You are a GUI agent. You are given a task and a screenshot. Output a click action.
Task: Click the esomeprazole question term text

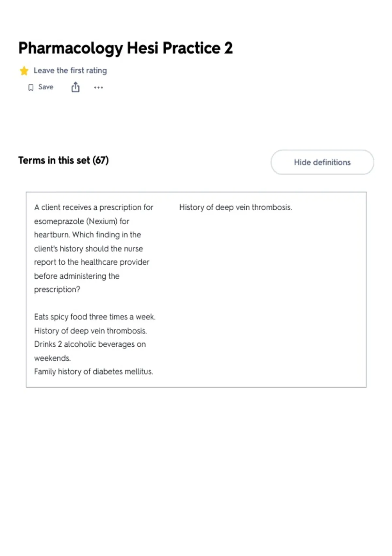point(94,248)
